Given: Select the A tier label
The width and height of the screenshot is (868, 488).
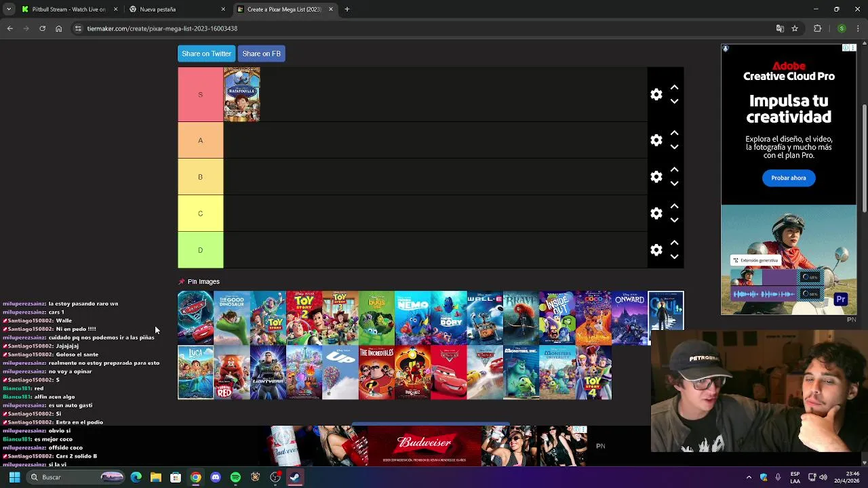Looking at the screenshot, I should point(200,140).
